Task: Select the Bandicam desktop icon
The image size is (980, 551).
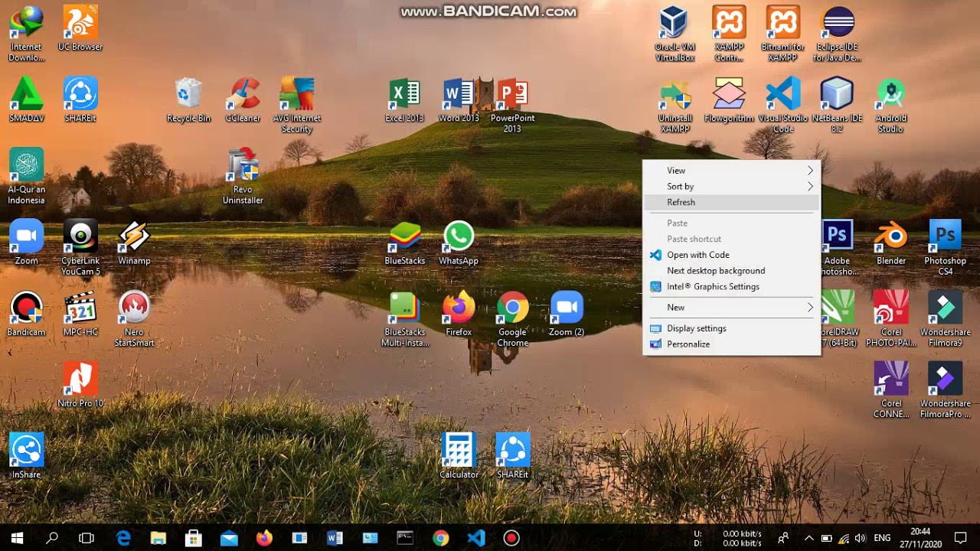Action: pos(26,313)
